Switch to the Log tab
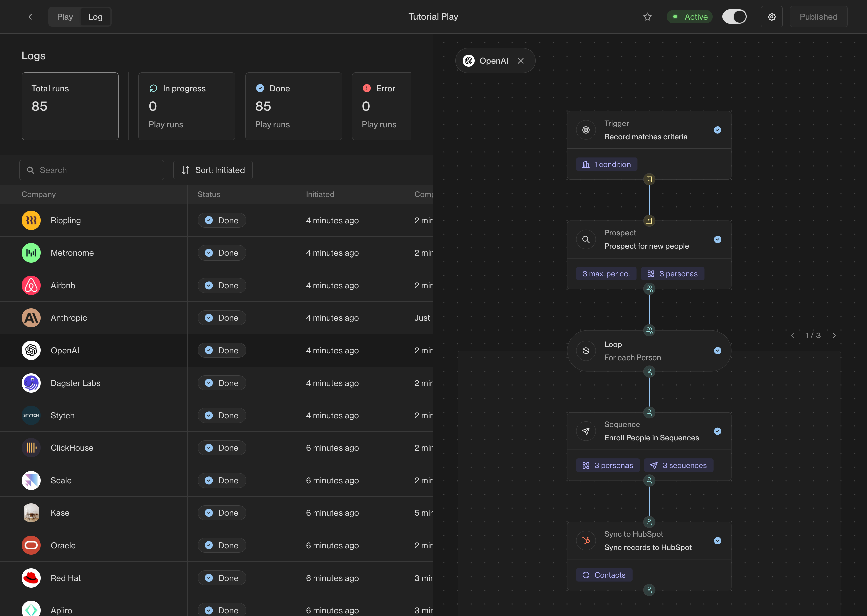Screen dimensions: 867x616 95,17
